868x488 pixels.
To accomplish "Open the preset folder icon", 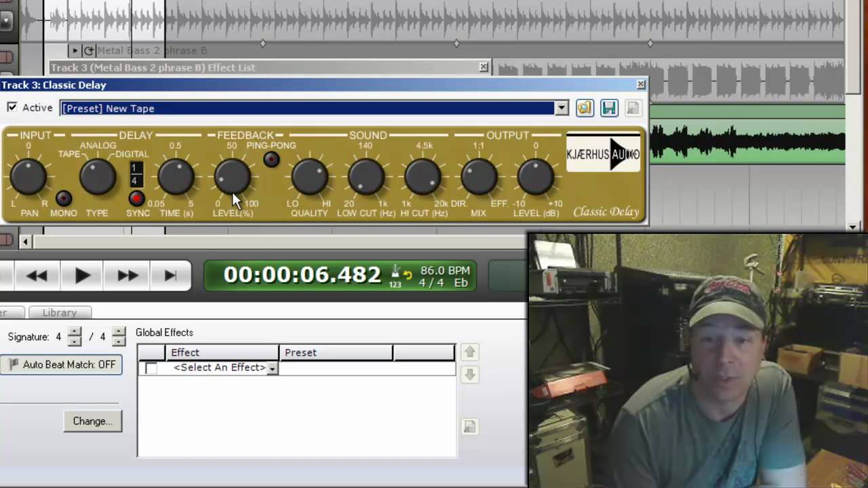I will 585,108.
